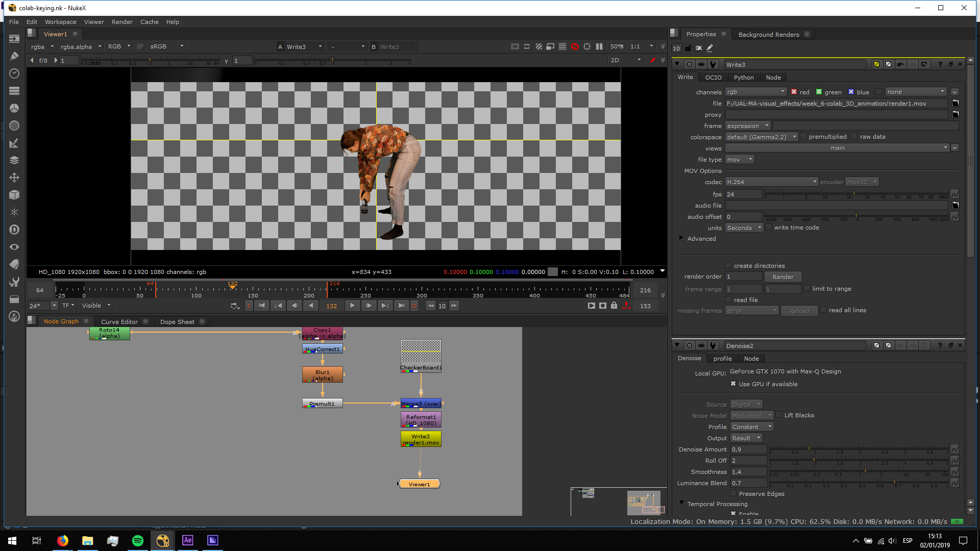
Task: Open the Render menu
Action: (122, 22)
